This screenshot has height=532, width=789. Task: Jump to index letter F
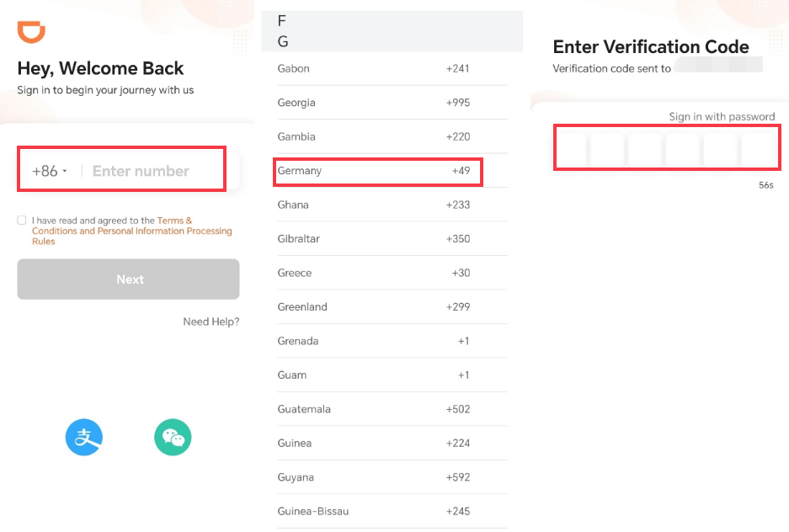point(282,21)
